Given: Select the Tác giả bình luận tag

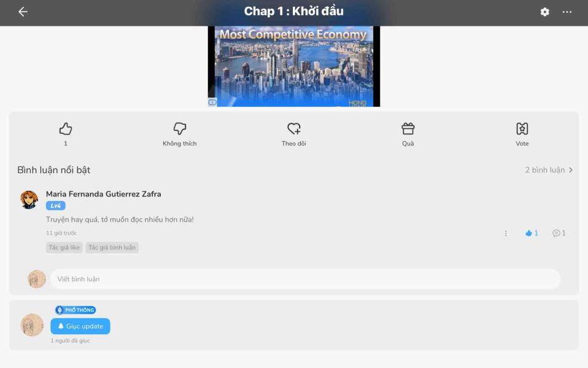Looking at the screenshot, I should [x=112, y=247].
